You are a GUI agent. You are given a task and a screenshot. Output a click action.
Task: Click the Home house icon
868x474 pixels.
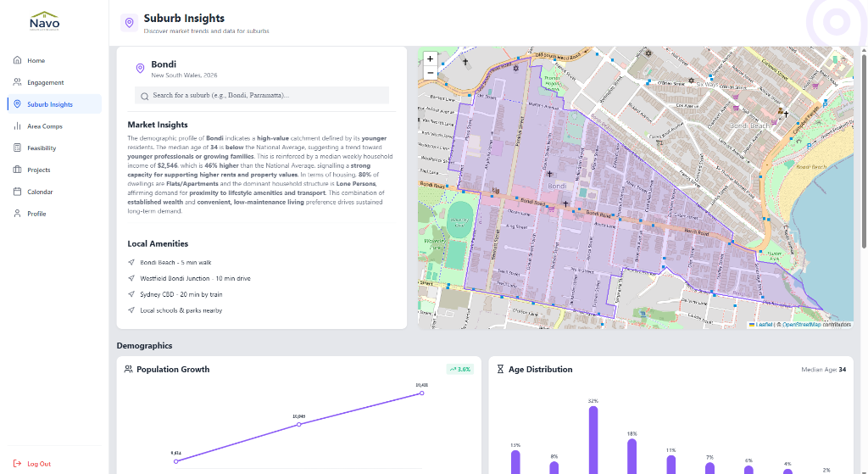[17, 60]
